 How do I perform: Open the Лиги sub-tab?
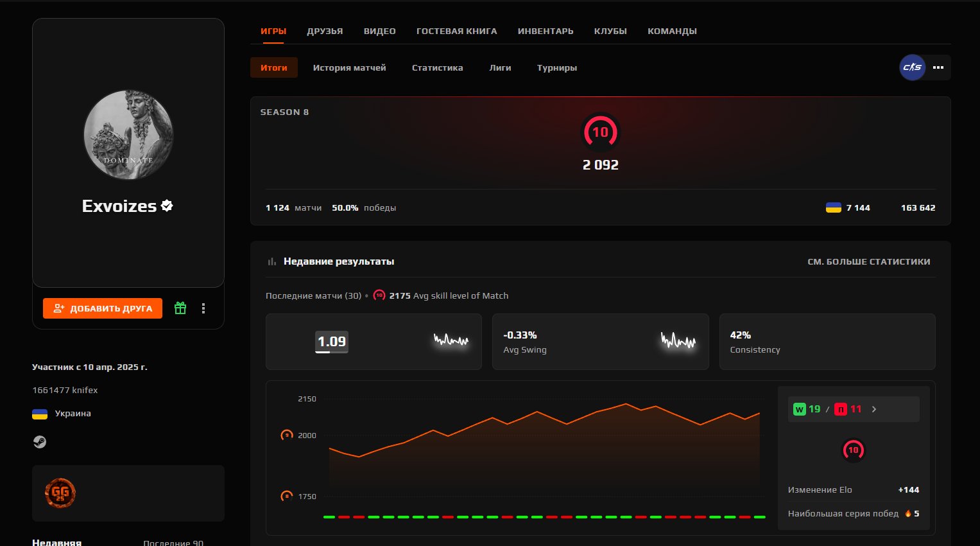point(501,67)
